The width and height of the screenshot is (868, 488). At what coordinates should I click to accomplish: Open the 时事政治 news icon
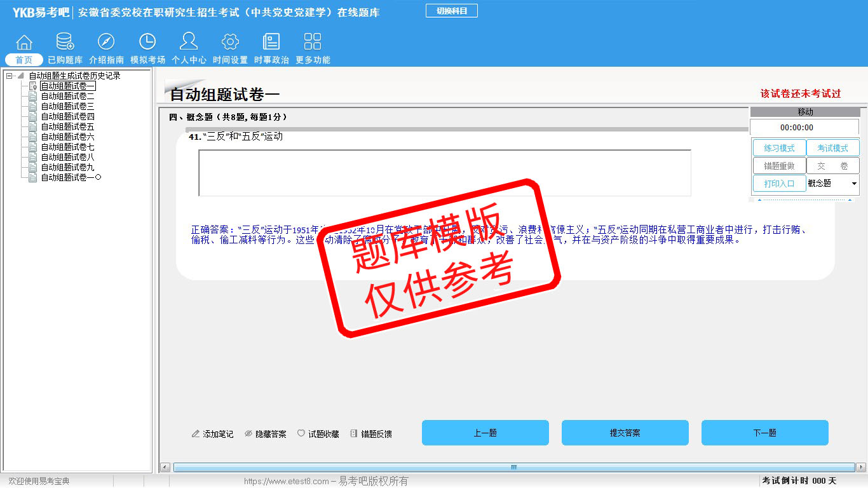coord(271,43)
